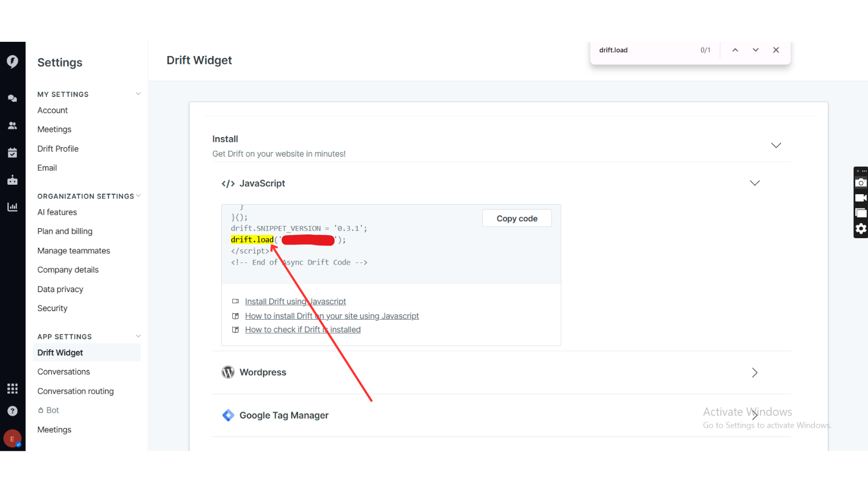This screenshot has width=868, height=489.
Task: Click the Drift logo icon
Action: point(13,61)
